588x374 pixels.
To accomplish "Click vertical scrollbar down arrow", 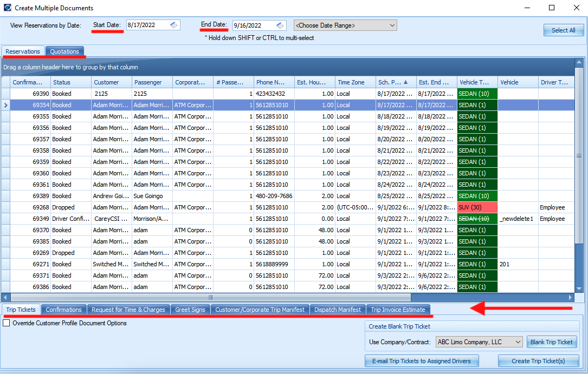I will (579, 288).
